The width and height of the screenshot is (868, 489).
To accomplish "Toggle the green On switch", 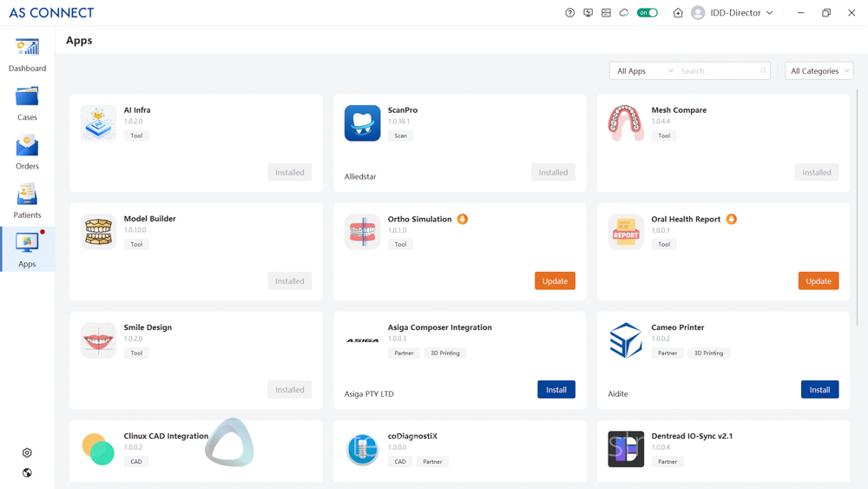I will click(x=648, y=13).
